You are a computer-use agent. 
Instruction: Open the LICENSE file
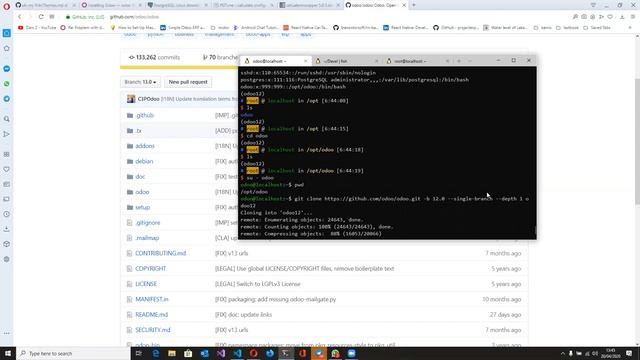[146, 284]
